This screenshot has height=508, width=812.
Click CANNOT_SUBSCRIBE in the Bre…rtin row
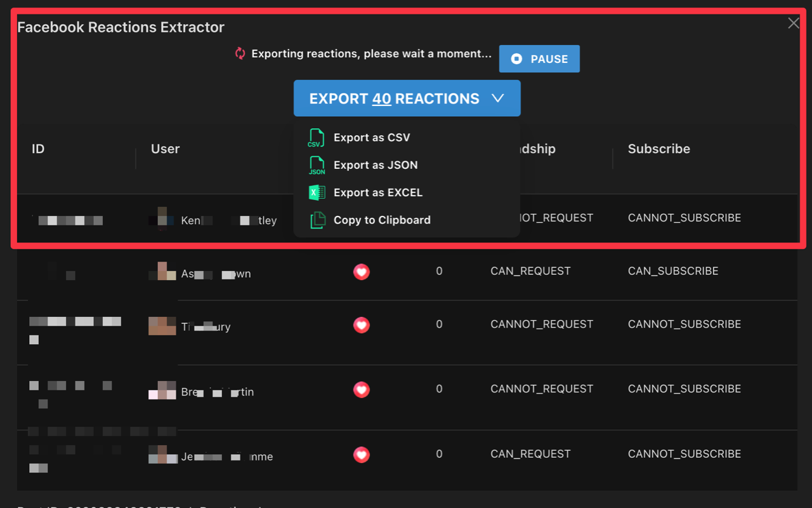(684, 389)
